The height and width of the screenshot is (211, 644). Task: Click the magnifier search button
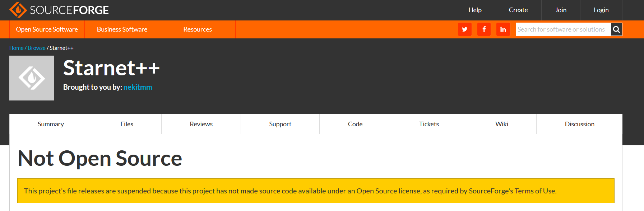tap(616, 29)
